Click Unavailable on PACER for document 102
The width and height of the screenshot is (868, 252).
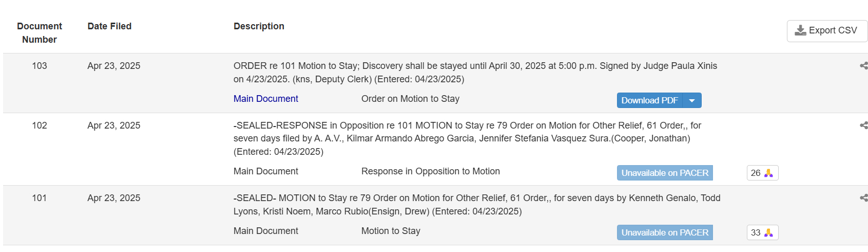click(664, 173)
